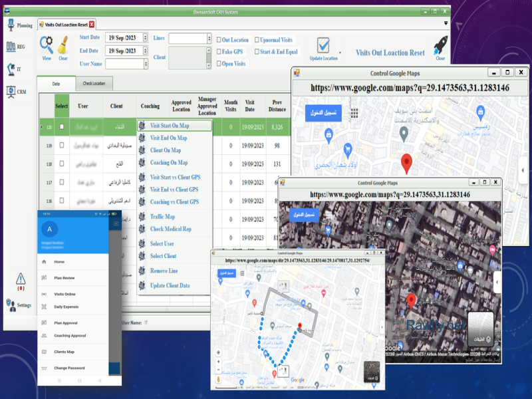Tap the Daily Expensis icon in mobile menu

click(x=44, y=307)
